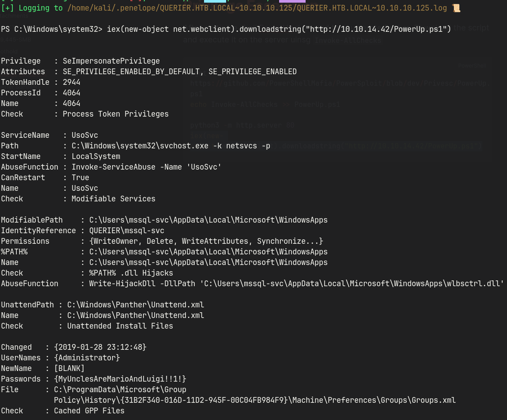507x420 pixels.
Task: Click the 'UserNames' label
Action: [x=21, y=358]
